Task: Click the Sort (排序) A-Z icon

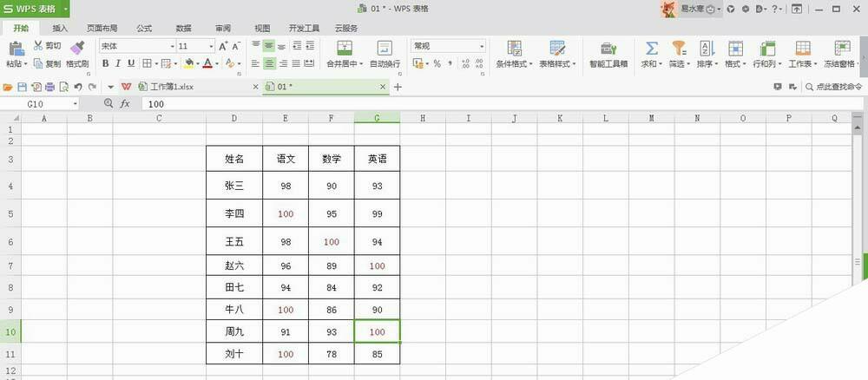Action: 707,48
